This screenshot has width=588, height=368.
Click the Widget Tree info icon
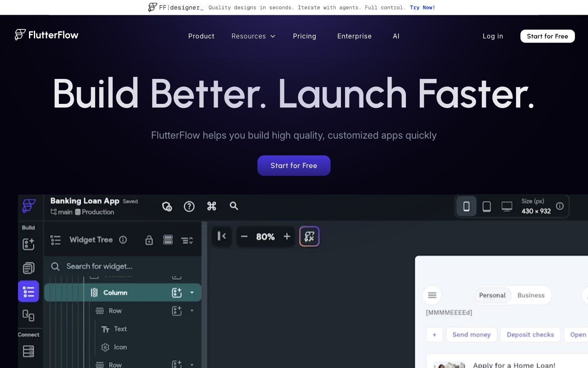coord(123,240)
